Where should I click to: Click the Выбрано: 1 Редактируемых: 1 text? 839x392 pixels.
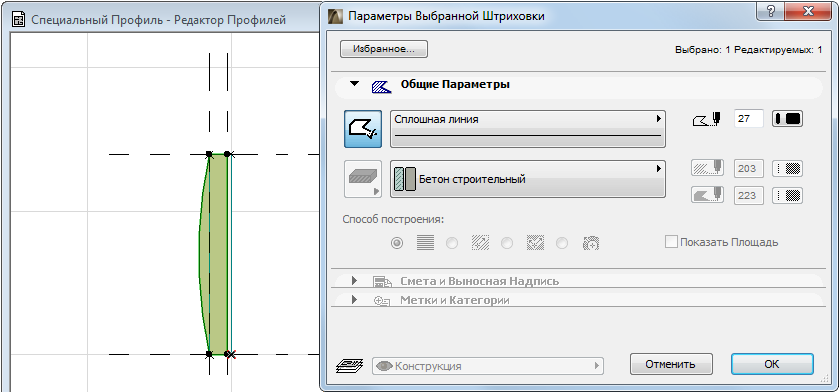[x=749, y=50]
